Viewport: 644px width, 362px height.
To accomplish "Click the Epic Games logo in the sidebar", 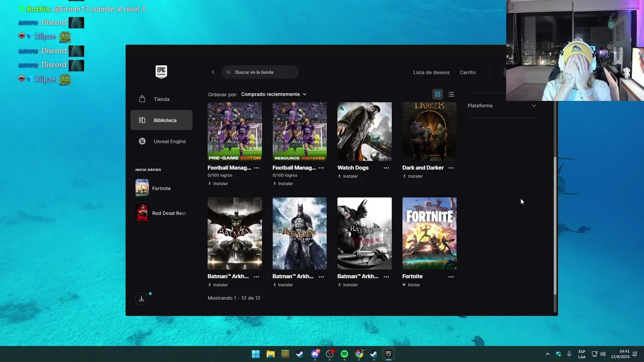I will [161, 72].
